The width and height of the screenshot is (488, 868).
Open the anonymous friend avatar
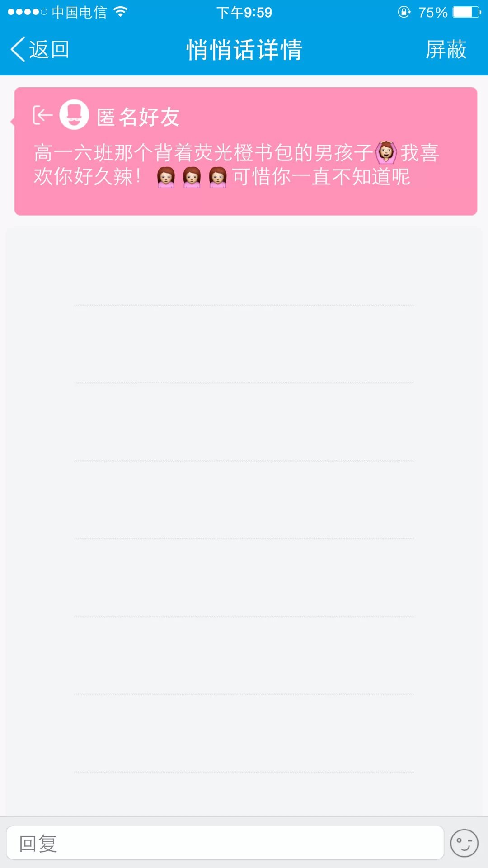point(74,115)
